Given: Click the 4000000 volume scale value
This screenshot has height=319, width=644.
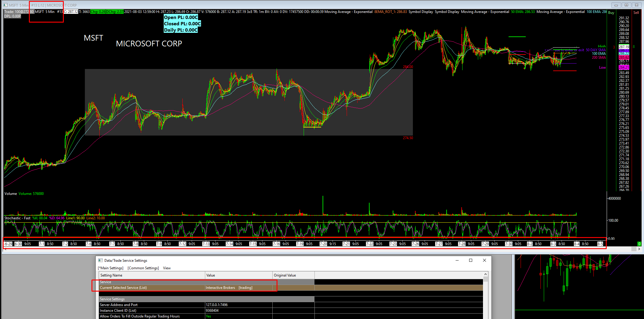Looking at the screenshot, I should pos(615,199).
